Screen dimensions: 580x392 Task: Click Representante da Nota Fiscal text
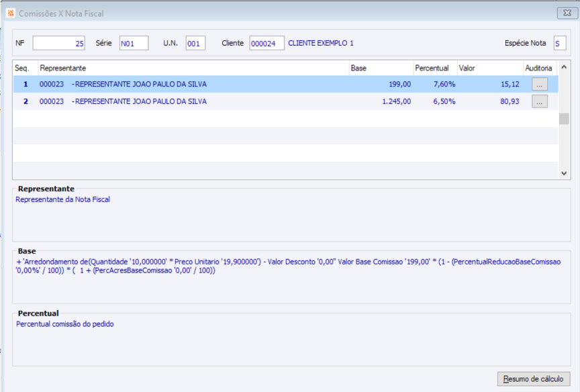click(63, 199)
